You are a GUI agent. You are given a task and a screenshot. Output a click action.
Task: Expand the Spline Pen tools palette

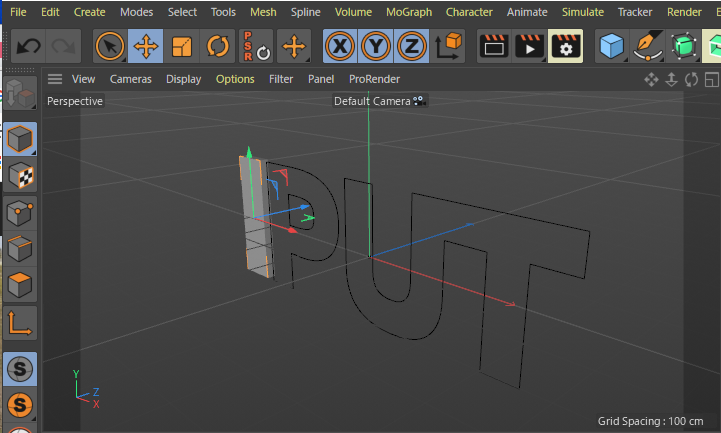648,46
